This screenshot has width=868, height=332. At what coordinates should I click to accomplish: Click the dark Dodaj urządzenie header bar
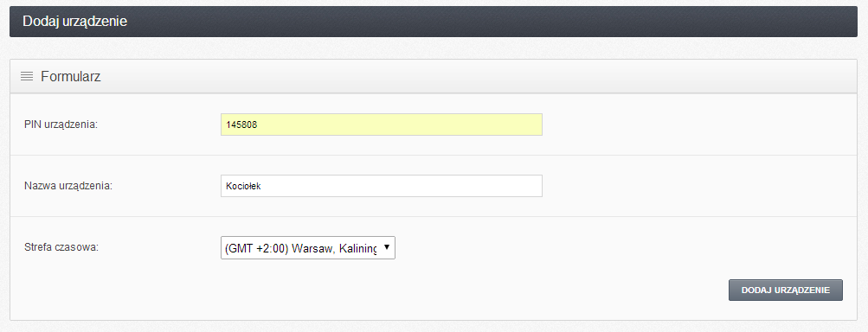[434, 22]
